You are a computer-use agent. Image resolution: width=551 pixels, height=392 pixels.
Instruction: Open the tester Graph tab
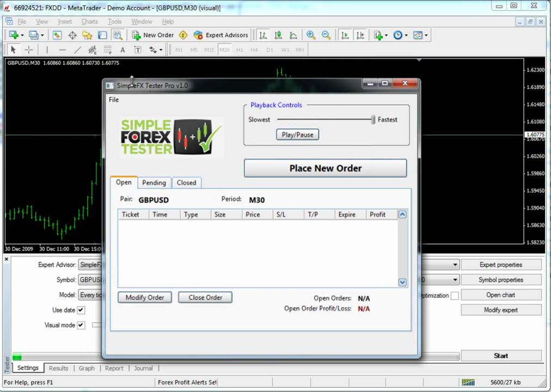click(x=87, y=368)
